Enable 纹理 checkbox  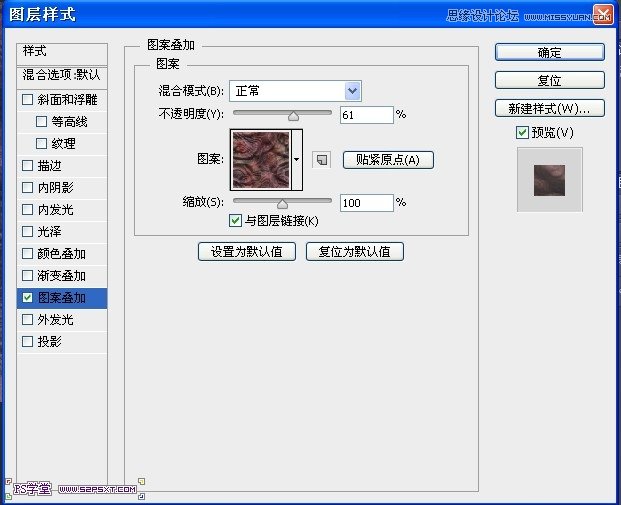click(x=42, y=143)
